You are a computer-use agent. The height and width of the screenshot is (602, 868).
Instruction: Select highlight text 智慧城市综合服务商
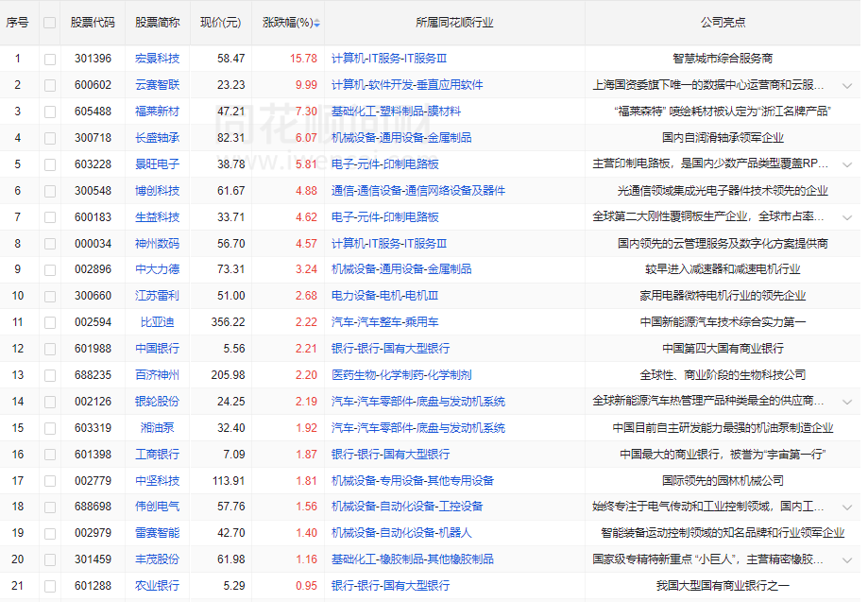coord(723,59)
